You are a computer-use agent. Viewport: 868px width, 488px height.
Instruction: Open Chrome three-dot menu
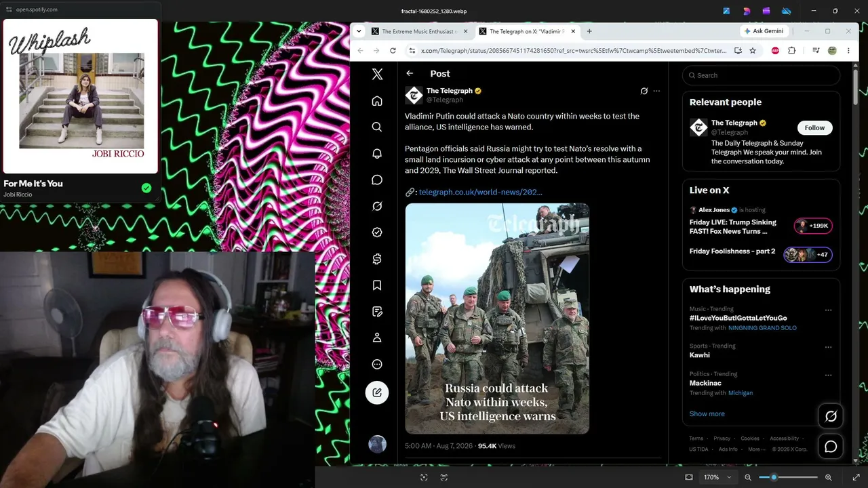pyautogui.click(x=848, y=50)
